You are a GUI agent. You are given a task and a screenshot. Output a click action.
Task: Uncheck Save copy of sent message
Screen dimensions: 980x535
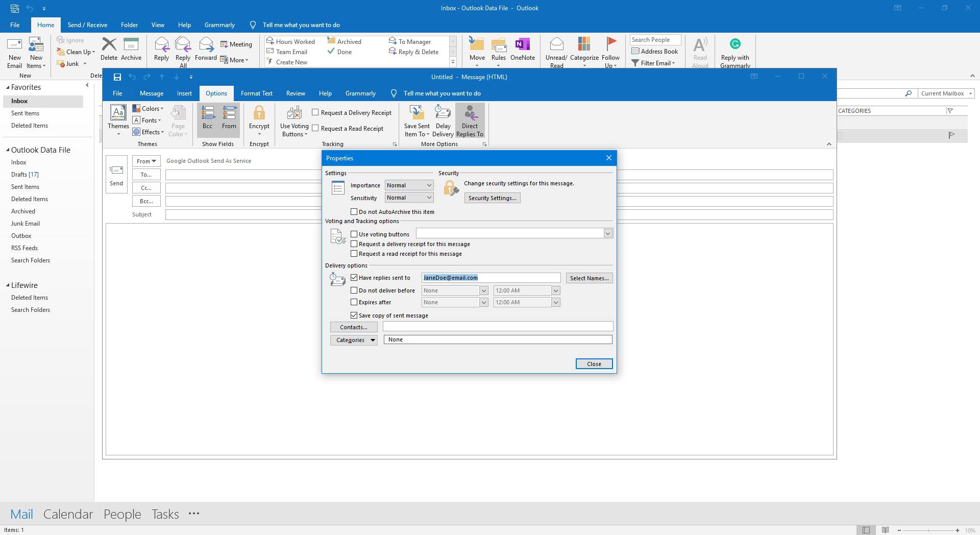pyautogui.click(x=354, y=315)
